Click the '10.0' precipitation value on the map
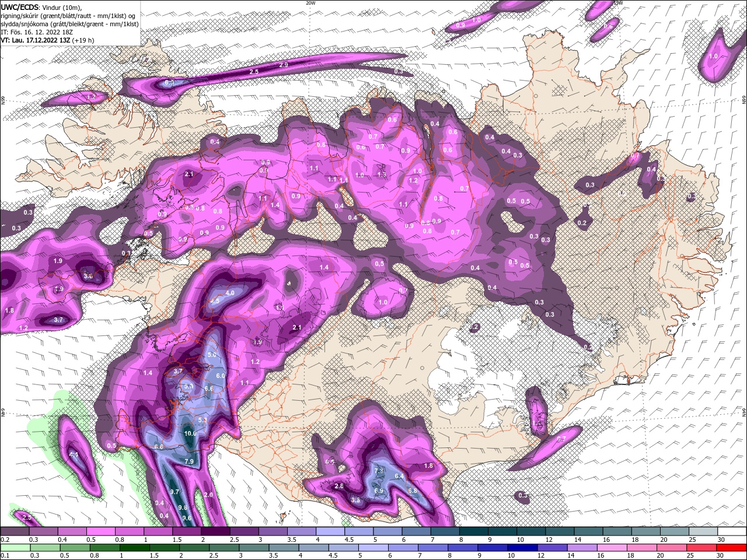The width and height of the screenshot is (747, 560). [x=190, y=433]
